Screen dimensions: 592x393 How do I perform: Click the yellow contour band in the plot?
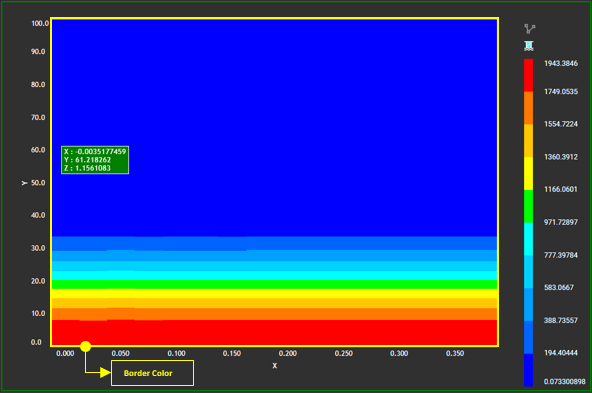tap(274, 294)
